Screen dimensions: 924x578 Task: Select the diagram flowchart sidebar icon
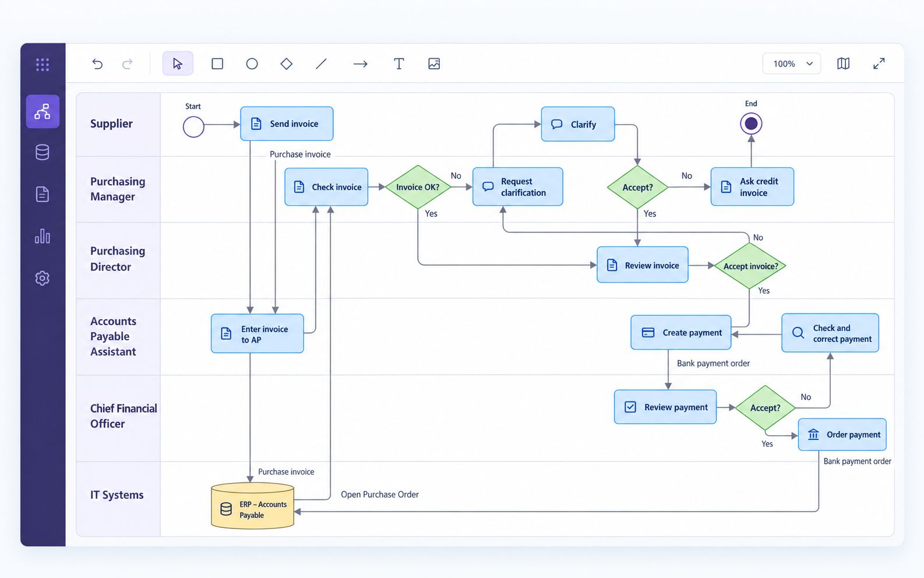coord(43,111)
